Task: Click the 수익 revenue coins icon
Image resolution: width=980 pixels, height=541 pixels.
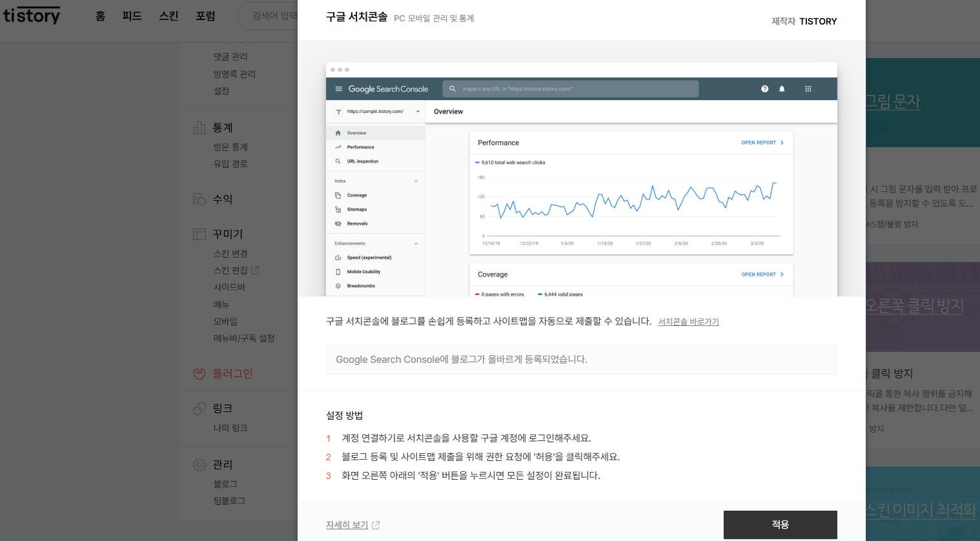Action: point(199,199)
